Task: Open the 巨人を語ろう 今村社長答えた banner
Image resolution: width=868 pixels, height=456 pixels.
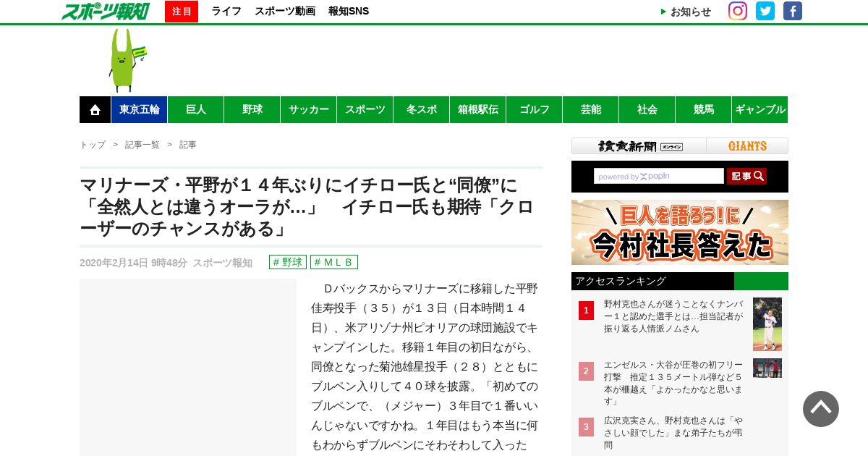Action: pyautogui.click(x=680, y=232)
